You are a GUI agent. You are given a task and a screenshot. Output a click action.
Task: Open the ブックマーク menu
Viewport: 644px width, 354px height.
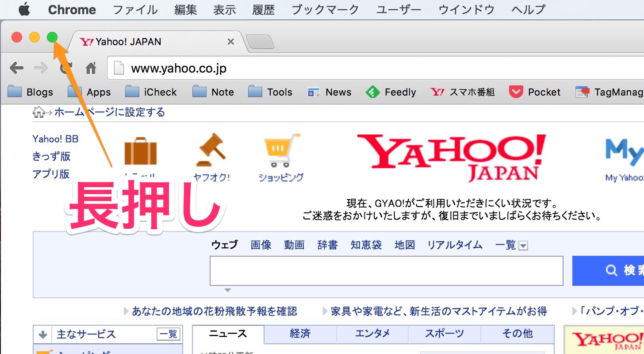click(326, 10)
